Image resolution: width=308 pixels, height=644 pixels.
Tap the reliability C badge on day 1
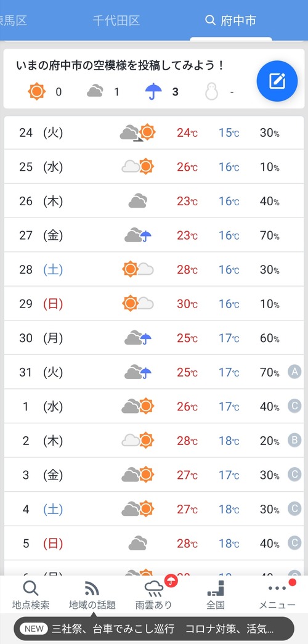click(x=294, y=407)
